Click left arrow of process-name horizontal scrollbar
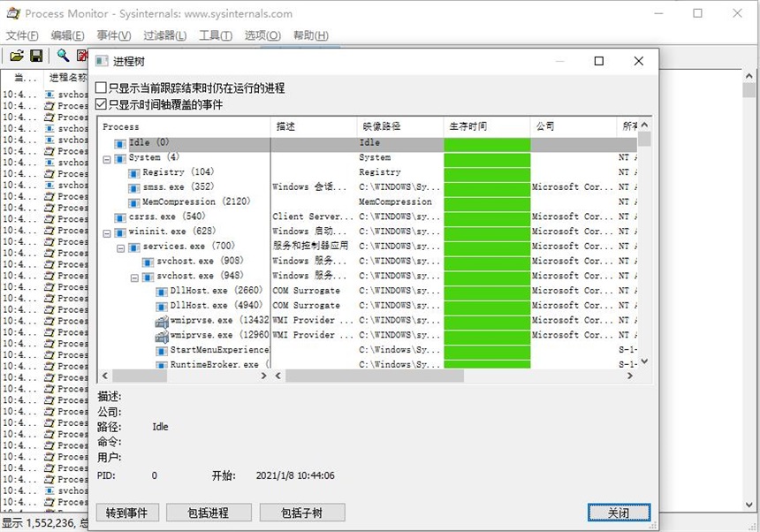The width and height of the screenshot is (760, 532). click(x=104, y=376)
